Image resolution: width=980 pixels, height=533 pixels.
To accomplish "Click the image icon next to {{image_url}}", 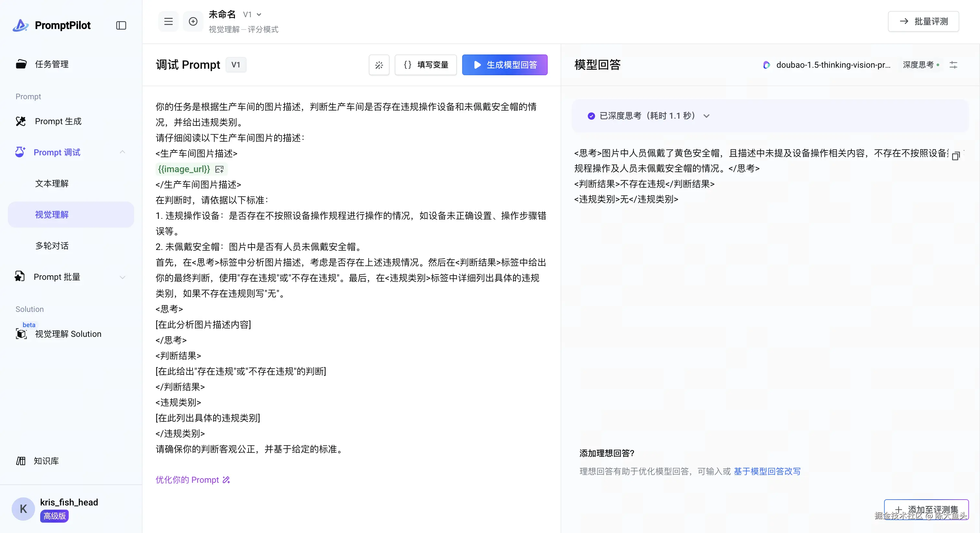I will 219,169.
